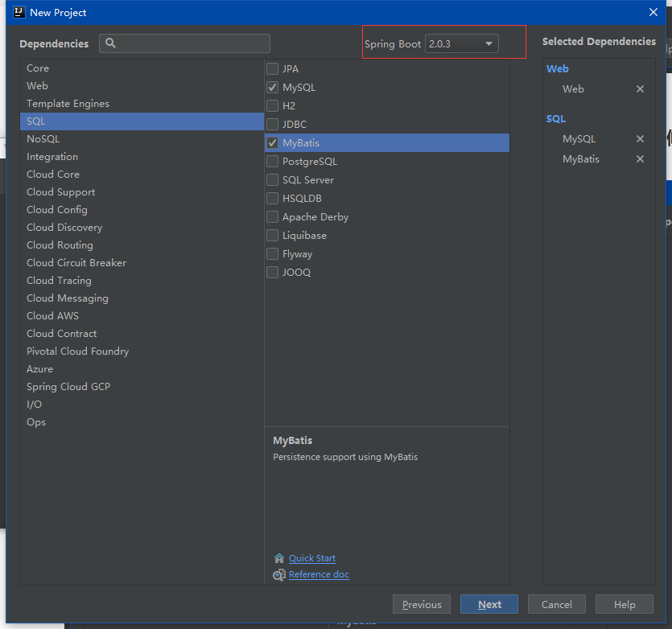Screen dimensions: 672x629
Task: Check the Liquibase option
Action: (x=273, y=235)
